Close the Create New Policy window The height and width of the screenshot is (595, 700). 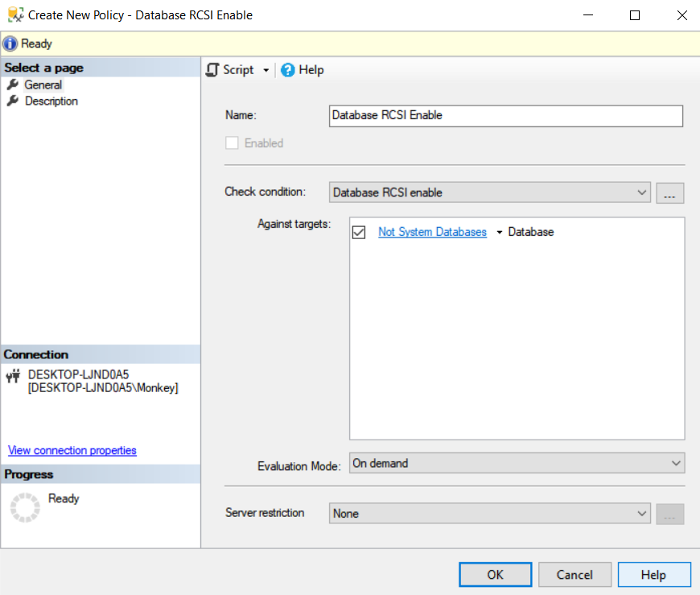point(681,15)
